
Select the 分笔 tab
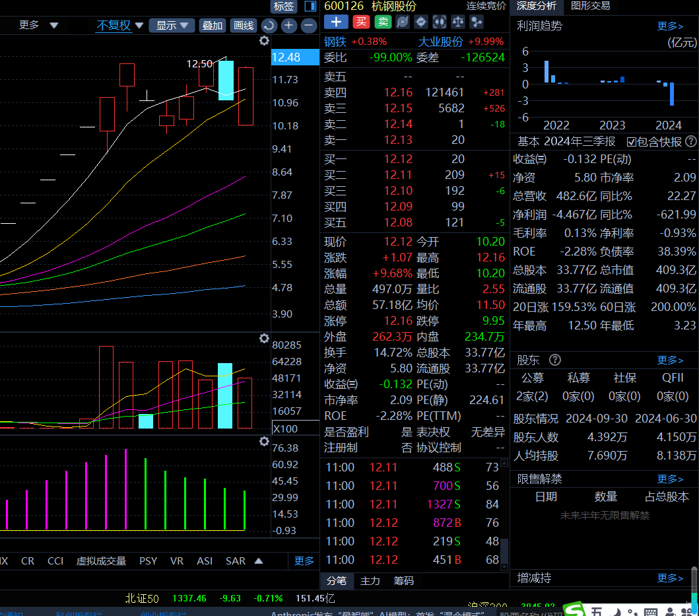337,580
